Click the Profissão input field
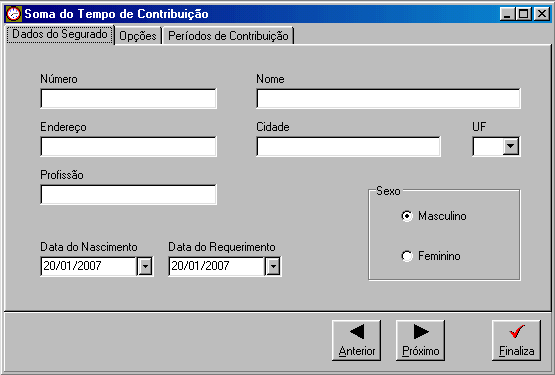 click(x=128, y=194)
